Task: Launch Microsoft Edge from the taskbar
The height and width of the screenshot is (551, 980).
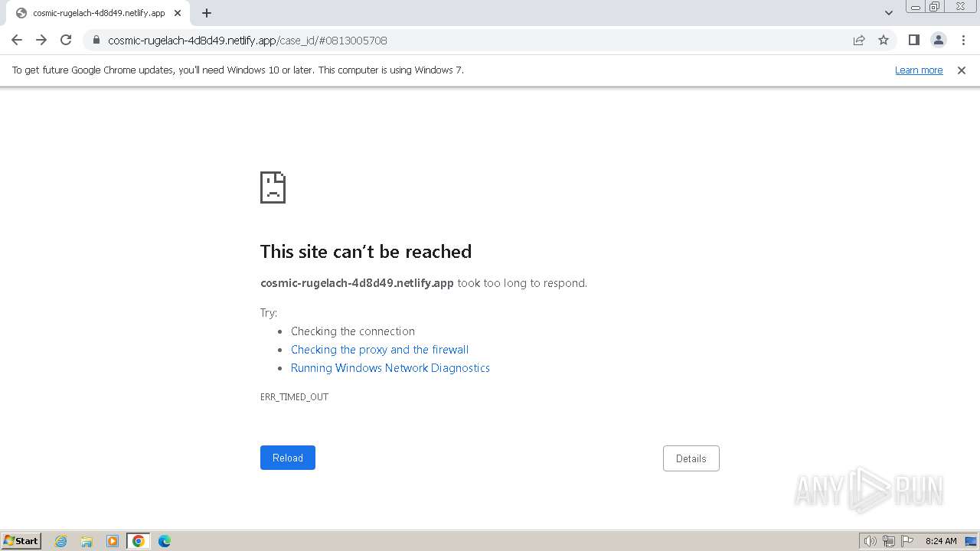Action: (165, 541)
